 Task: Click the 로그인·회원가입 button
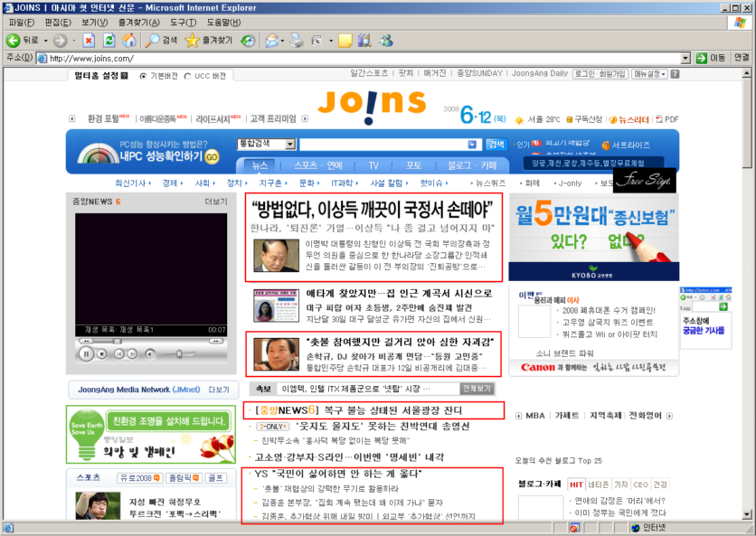[x=600, y=74]
